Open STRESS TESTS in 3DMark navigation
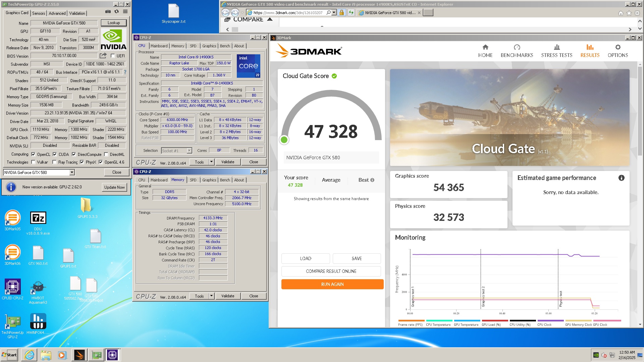The width and height of the screenshot is (644, 362). (557, 51)
